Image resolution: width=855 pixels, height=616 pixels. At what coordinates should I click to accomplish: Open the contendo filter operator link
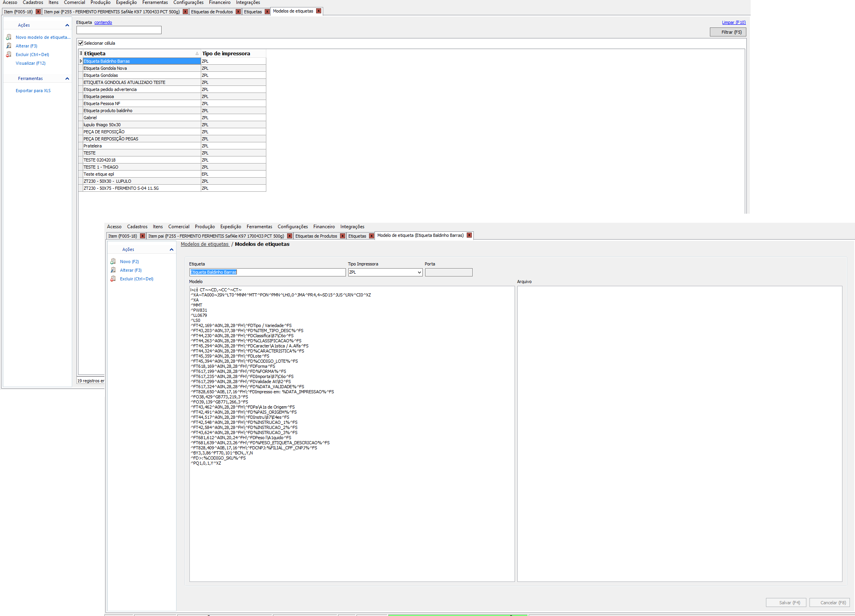103,22
